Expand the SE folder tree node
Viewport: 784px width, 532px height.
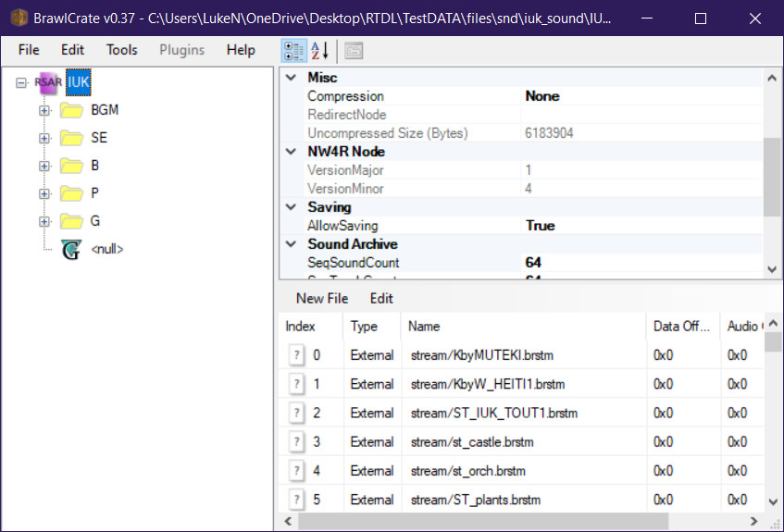(x=44, y=138)
